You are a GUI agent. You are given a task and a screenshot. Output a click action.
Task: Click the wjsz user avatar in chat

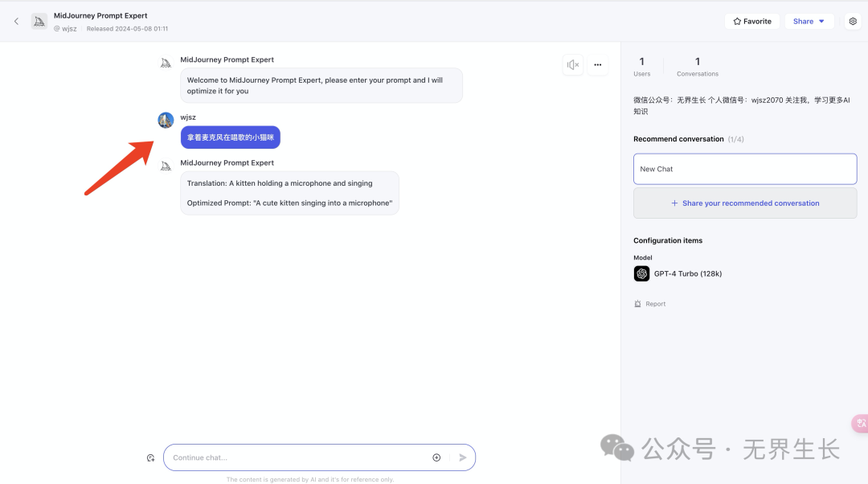tap(166, 121)
